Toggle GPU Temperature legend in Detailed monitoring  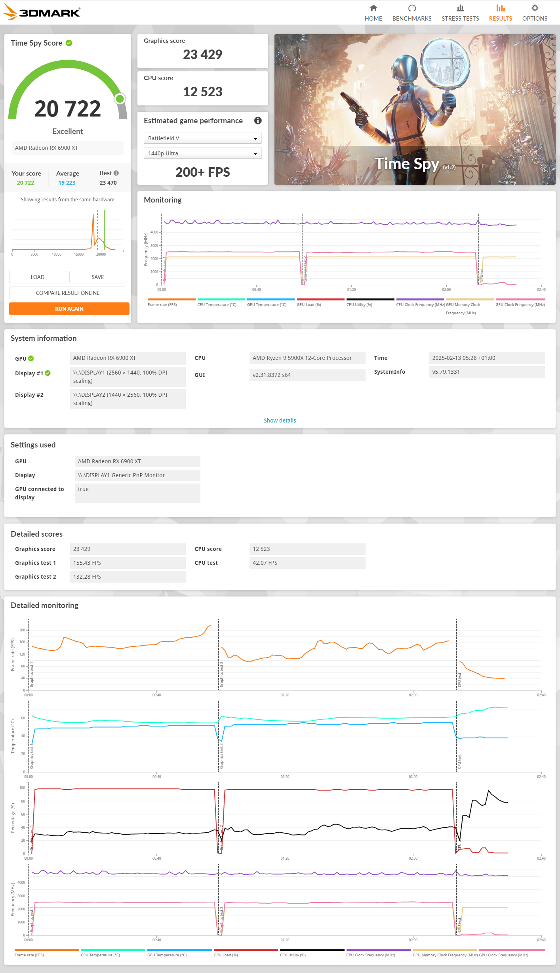coord(179,952)
